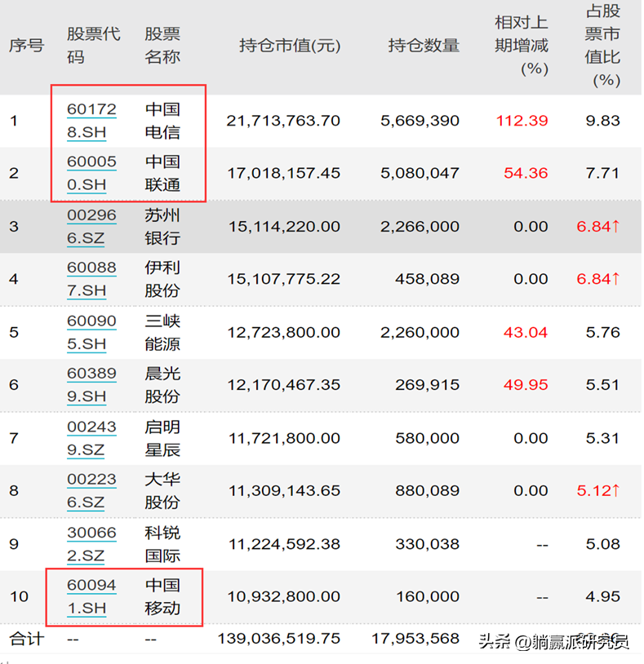Image resolution: width=644 pixels, height=664 pixels.
Task: Open stock code link 603899.SH
Action: tap(91, 385)
